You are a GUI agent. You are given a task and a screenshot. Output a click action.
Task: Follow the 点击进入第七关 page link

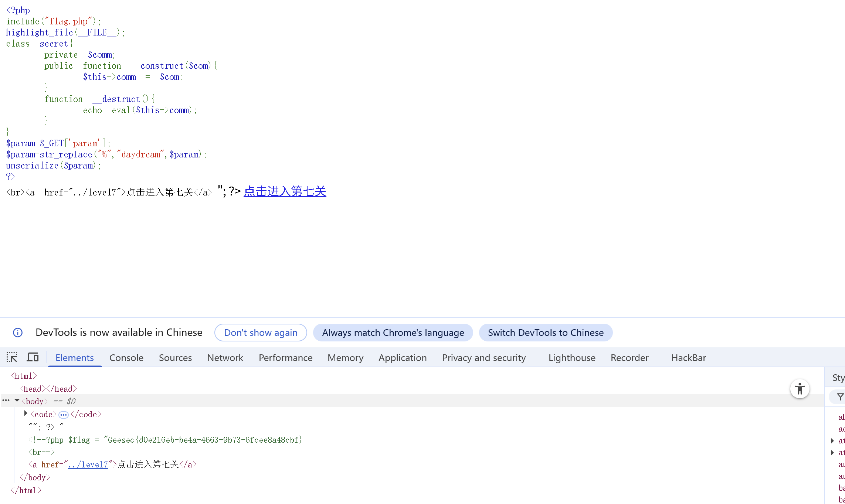tap(285, 191)
